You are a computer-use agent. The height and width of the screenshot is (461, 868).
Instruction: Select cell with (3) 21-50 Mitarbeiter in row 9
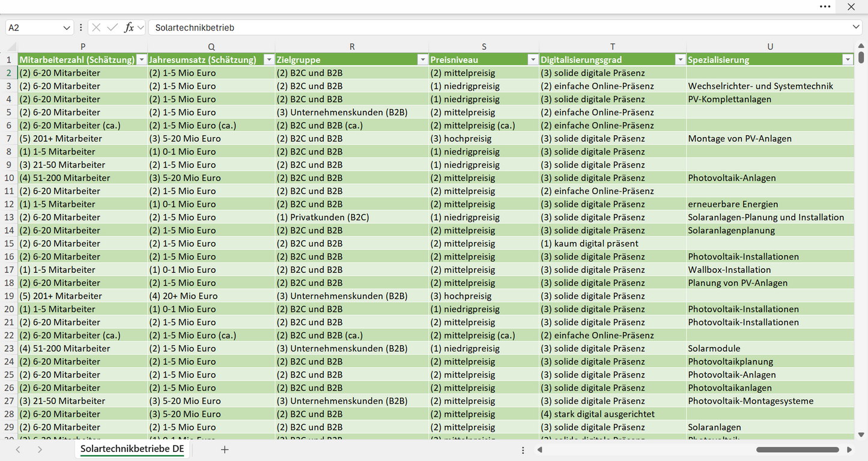83,165
